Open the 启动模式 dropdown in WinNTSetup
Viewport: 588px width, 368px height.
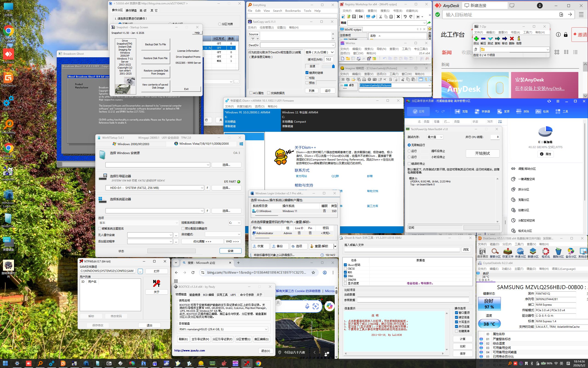(223, 234)
